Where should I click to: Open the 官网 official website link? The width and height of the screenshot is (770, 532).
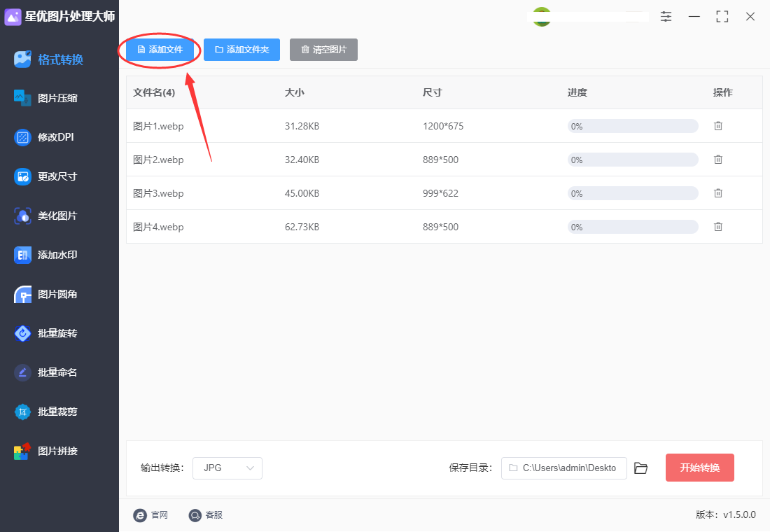150,514
